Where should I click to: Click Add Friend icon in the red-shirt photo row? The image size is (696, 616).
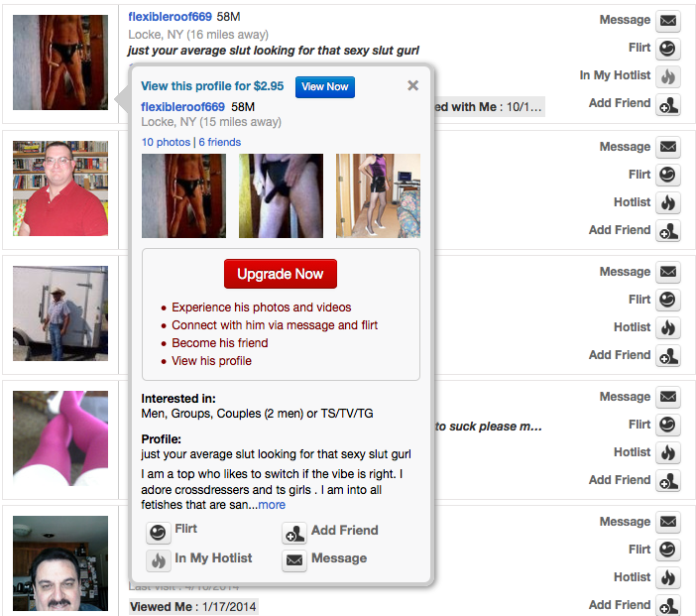(x=668, y=231)
